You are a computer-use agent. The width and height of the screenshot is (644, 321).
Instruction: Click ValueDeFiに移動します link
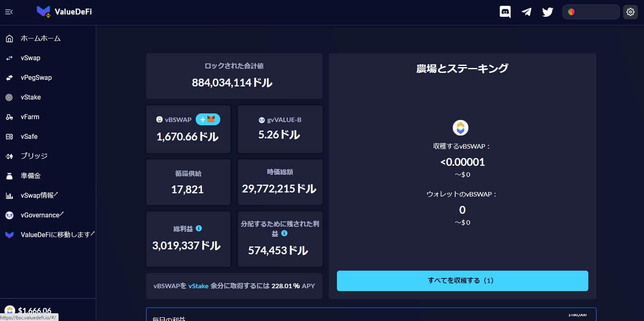tap(58, 235)
